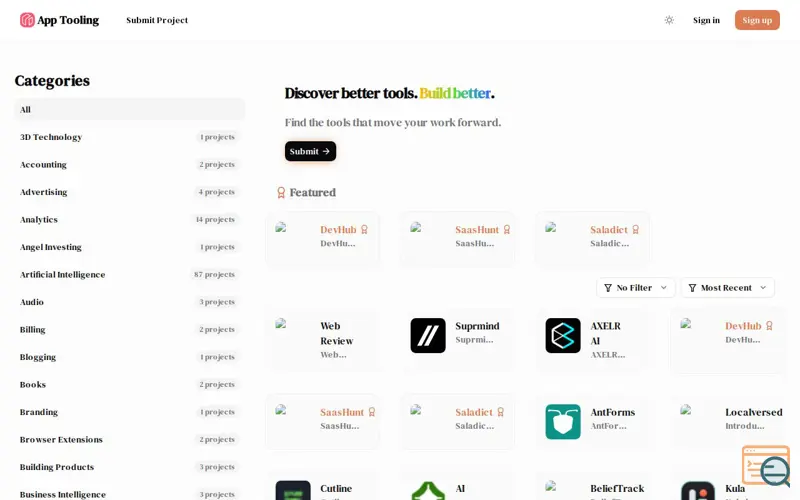Open the AntForms project title
The image size is (800, 500).
612,412
